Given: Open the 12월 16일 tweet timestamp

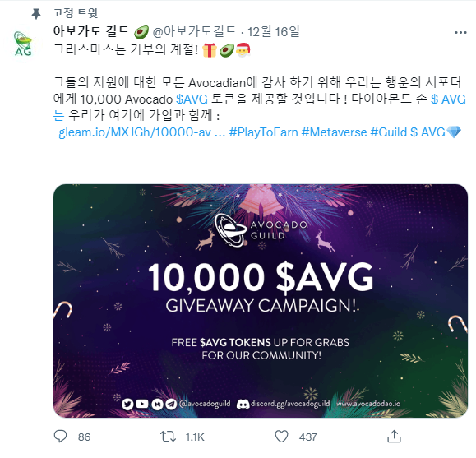Looking at the screenshot, I should pos(274,31).
